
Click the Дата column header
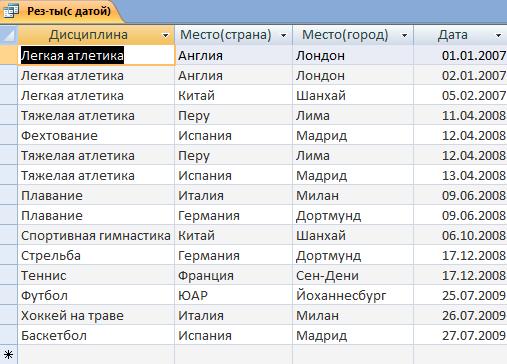pos(460,35)
